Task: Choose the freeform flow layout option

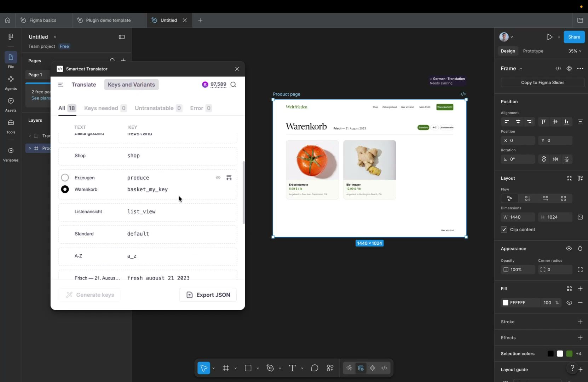Action: coord(510,198)
